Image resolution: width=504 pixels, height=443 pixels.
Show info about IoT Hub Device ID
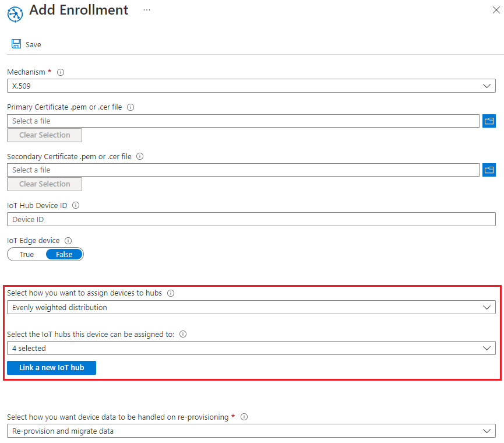point(76,205)
